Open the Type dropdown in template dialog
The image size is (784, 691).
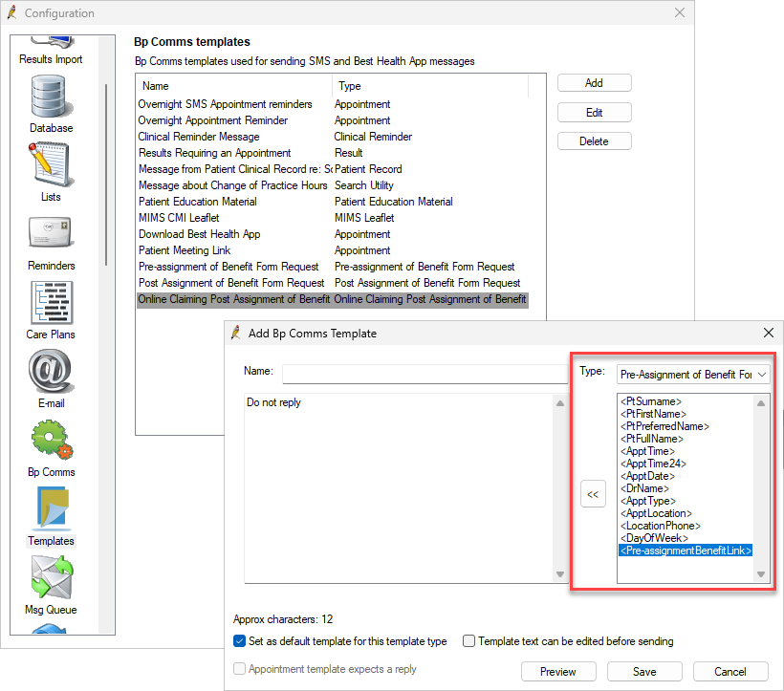click(x=693, y=375)
